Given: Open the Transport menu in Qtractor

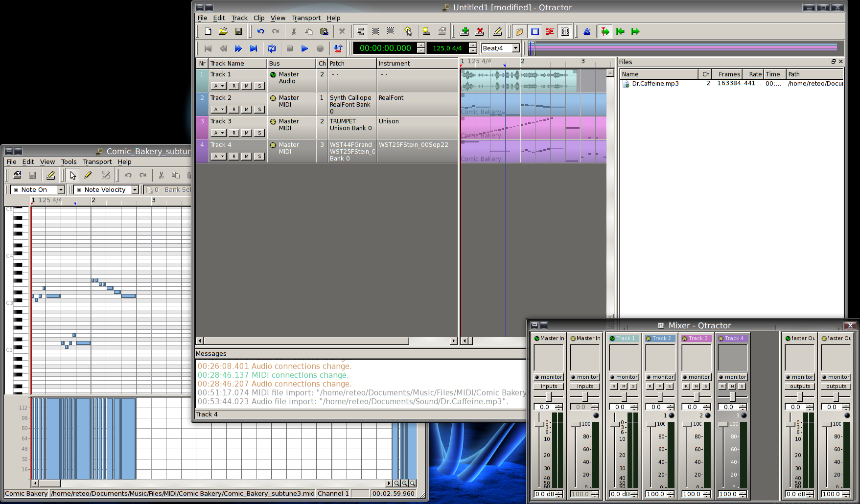Looking at the screenshot, I should 306,18.
